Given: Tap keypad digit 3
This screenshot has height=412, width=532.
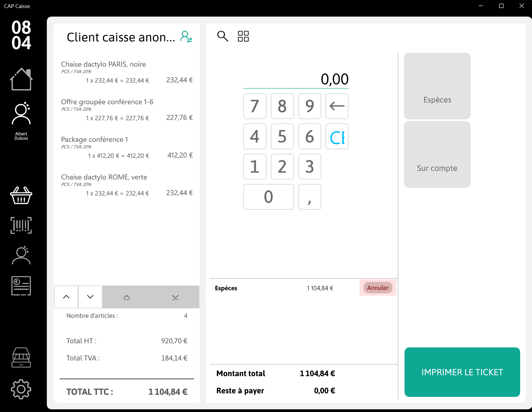Looking at the screenshot, I should click(x=310, y=166).
